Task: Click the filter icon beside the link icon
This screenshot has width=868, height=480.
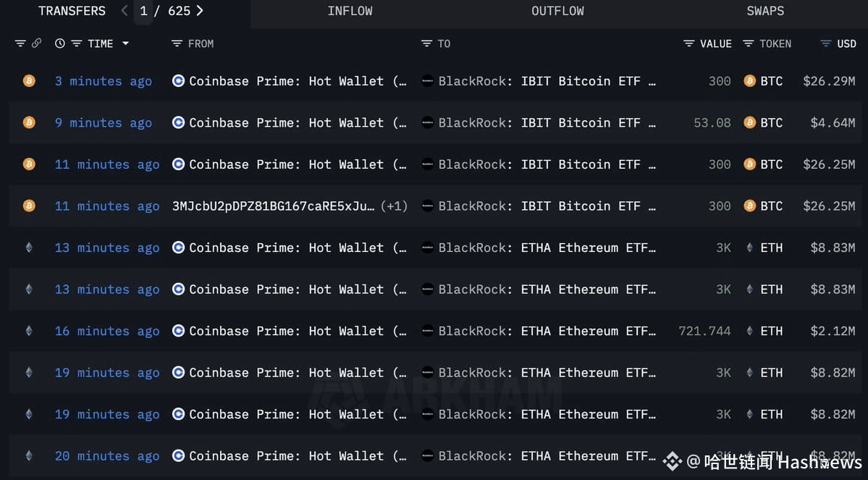Action: (x=20, y=43)
